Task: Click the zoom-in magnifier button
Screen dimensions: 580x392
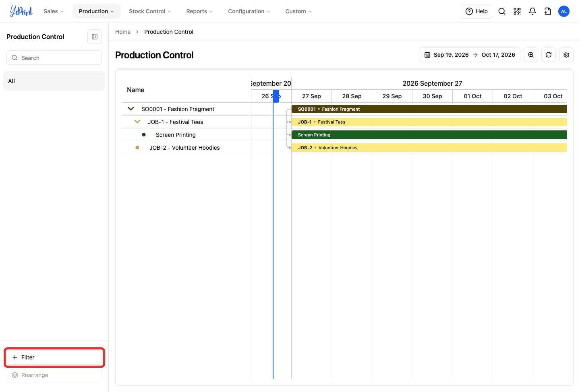Action: [x=531, y=55]
